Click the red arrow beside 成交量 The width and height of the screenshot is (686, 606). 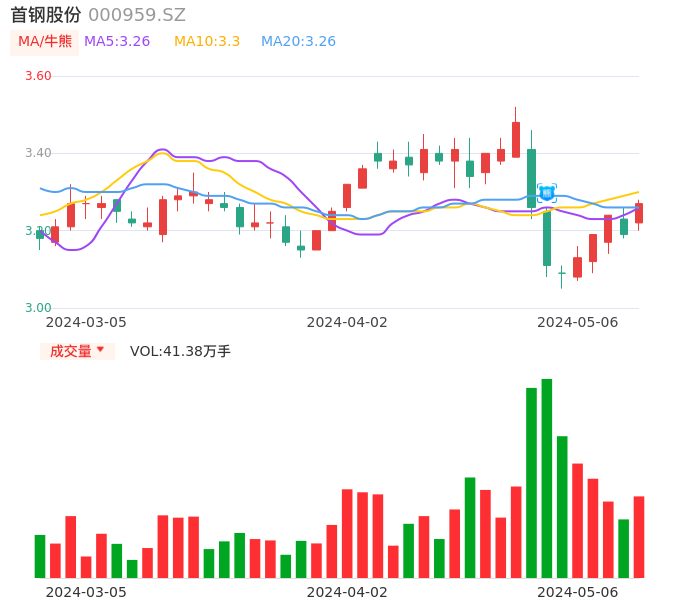click(100, 350)
